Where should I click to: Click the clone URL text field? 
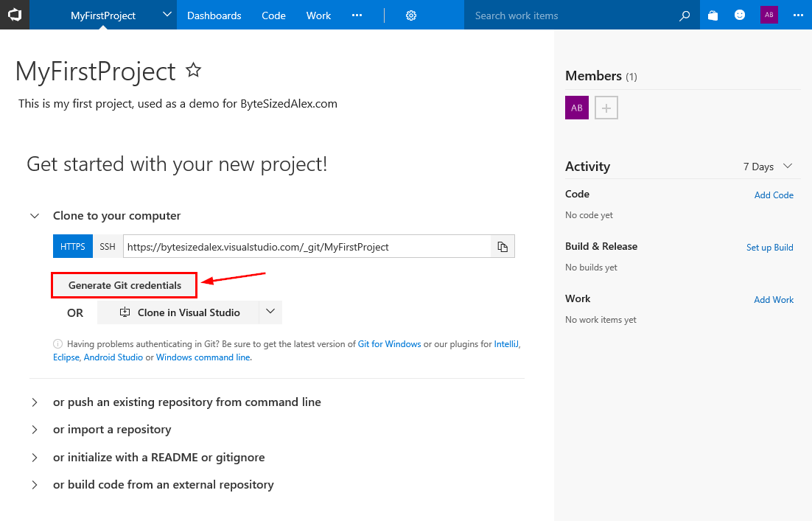tap(307, 247)
